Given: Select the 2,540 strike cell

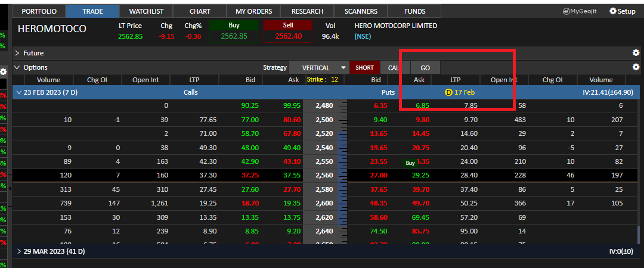Looking at the screenshot, I should (x=325, y=147).
